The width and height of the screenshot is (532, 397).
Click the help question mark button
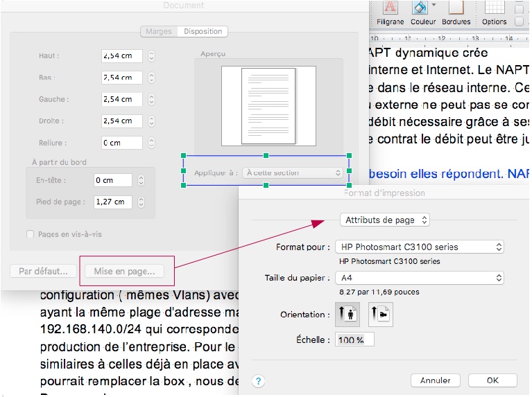[258, 380]
